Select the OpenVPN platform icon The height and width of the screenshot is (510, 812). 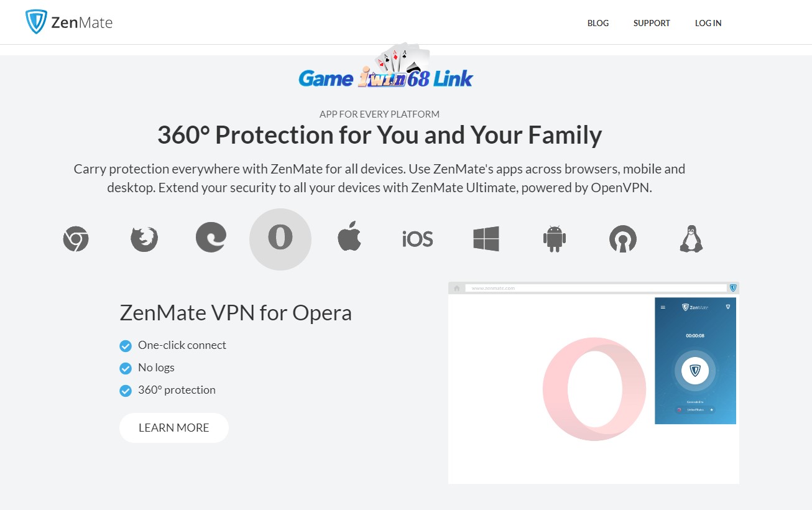[x=623, y=239]
